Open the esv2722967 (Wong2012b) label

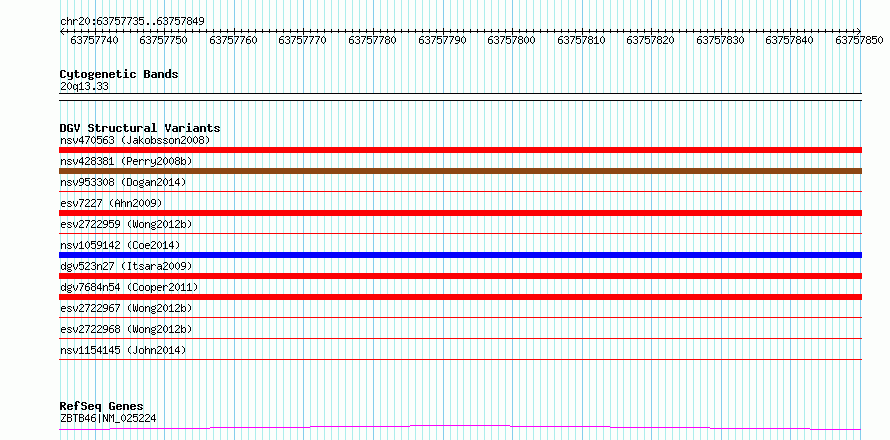(126, 308)
